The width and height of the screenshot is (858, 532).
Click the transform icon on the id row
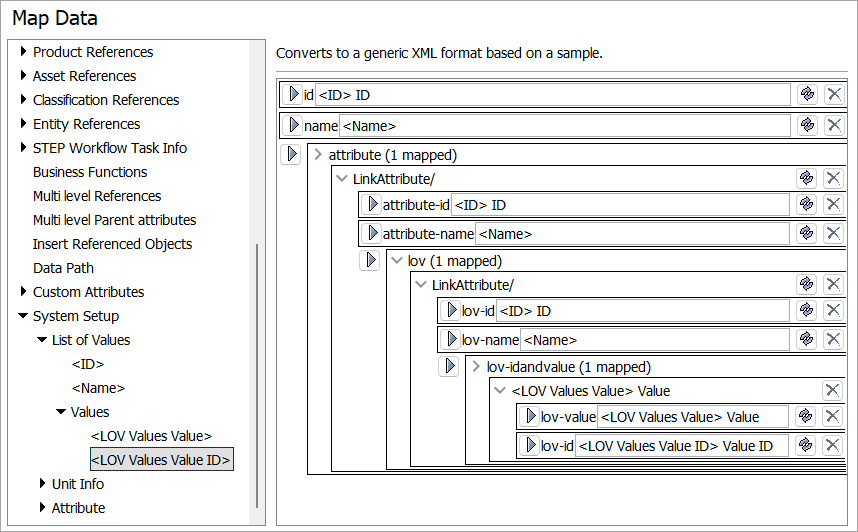coord(807,94)
